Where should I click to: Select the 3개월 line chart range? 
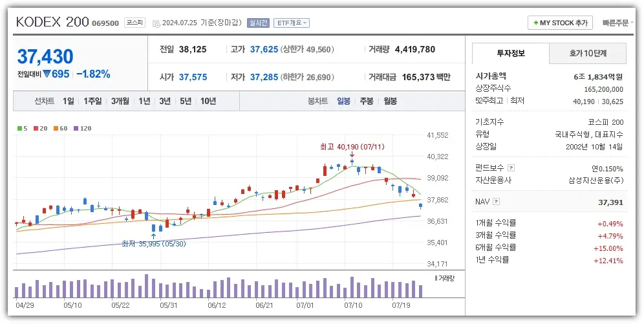click(120, 102)
